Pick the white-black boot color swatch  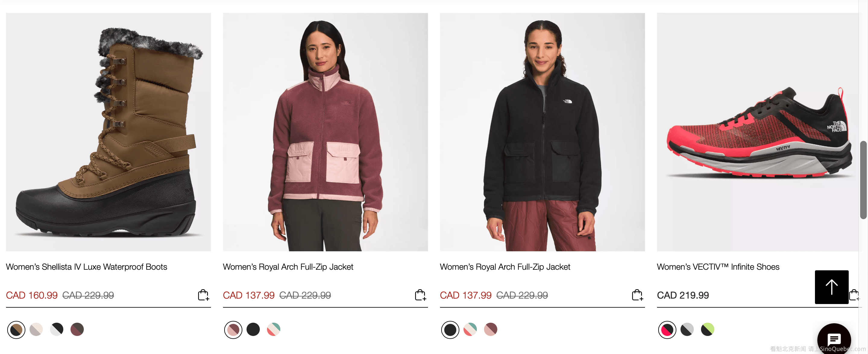pos(57,329)
